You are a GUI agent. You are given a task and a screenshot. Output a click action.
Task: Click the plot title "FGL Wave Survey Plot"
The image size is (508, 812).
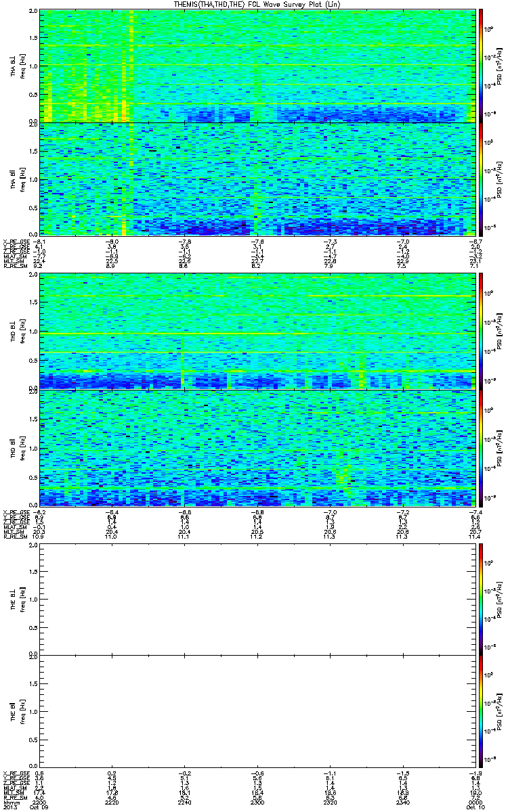coord(287,4)
